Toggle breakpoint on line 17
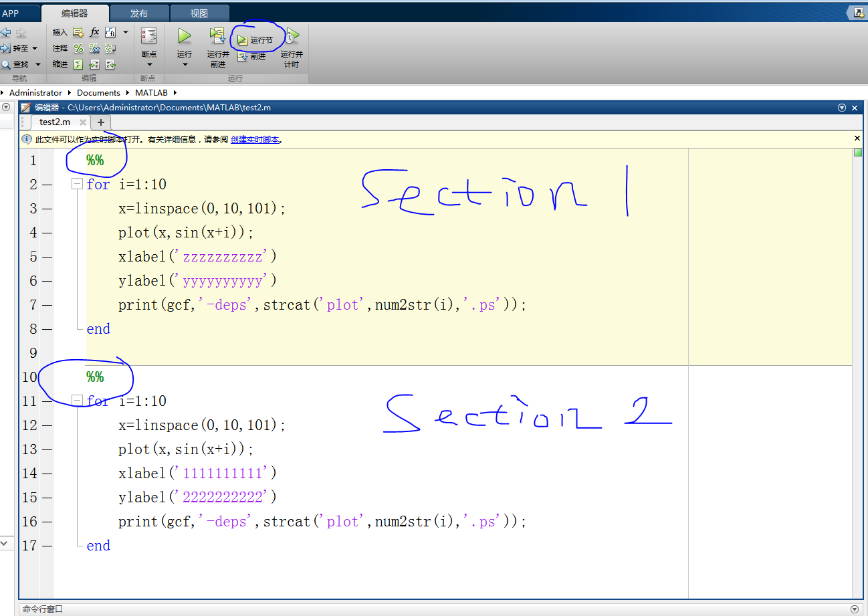This screenshot has width=868, height=616. coord(47,546)
